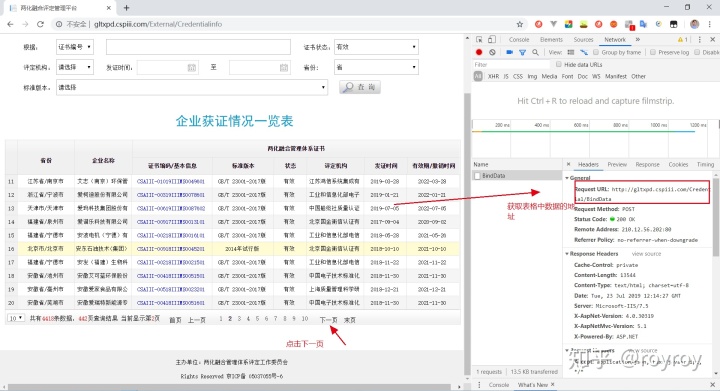720x391 pixels.
Task: Go to the next page via 下一页
Action: coord(328,320)
